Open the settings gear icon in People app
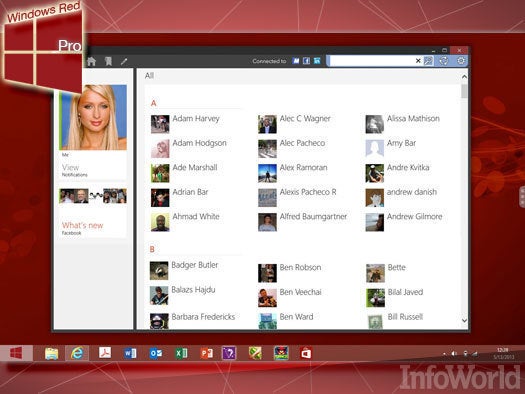Viewport: 525px width, 394px height. tap(461, 61)
